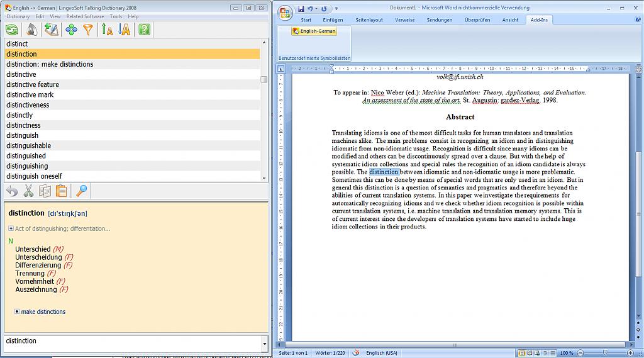Image resolution: width=644 pixels, height=358 pixels.
Task: Click the speaker pronounce word icon
Action: pyautogui.click(x=31, y=30)
